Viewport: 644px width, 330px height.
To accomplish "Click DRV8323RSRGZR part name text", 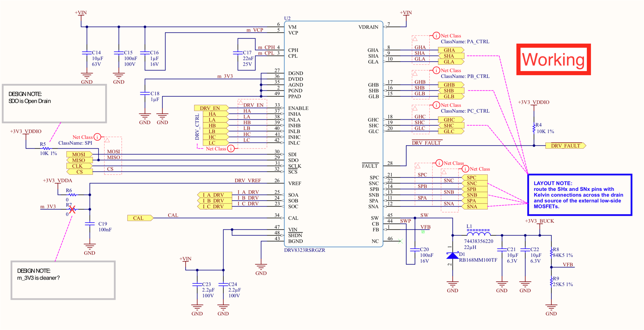I will (304, 250).
